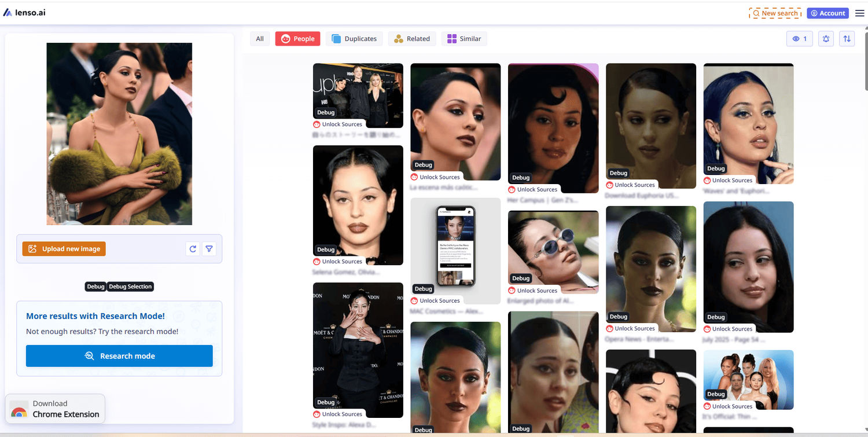Click the Debug Selection badge
The height and width of the screenshot is (437, 868).
(x=130, y=286)
